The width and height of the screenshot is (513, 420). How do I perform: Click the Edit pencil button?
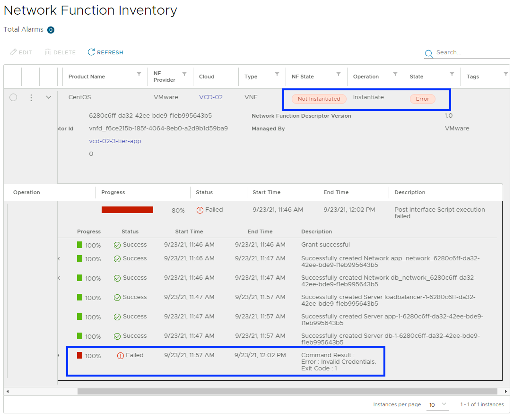pyautogui.click(x=21, y=52)
